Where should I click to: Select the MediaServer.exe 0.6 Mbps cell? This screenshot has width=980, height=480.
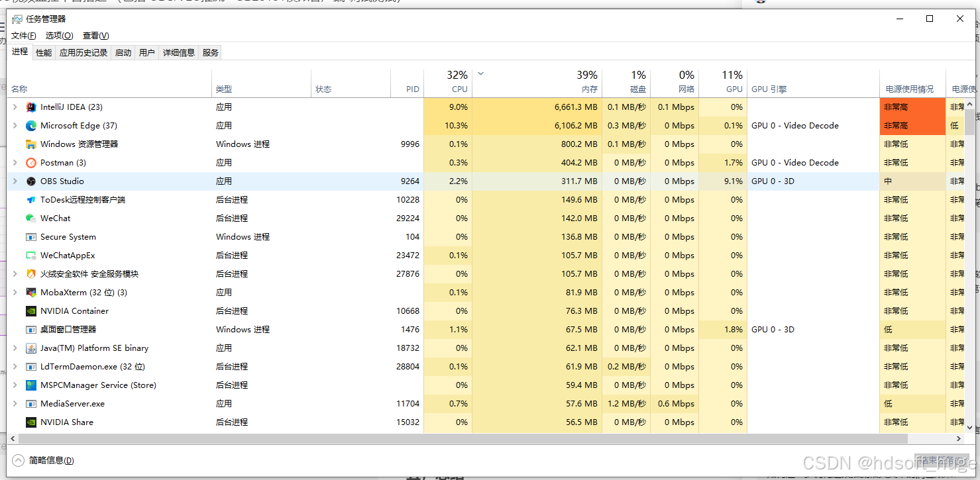coord(675,403)
